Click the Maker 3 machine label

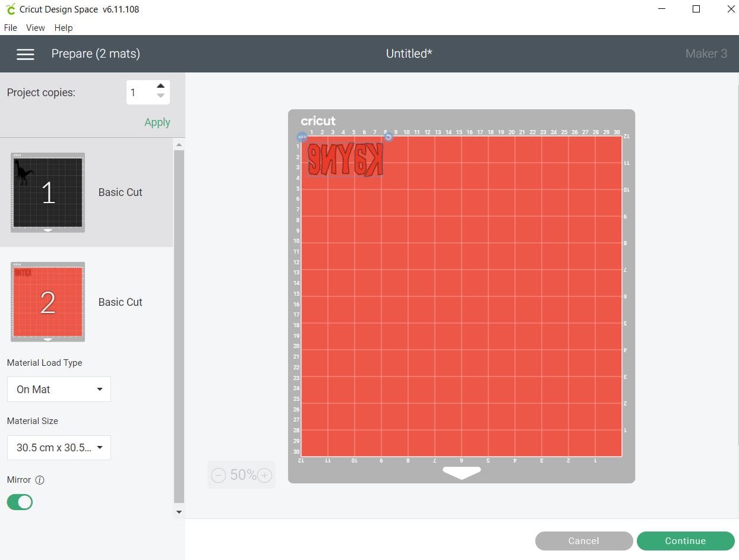coord(706,54)
